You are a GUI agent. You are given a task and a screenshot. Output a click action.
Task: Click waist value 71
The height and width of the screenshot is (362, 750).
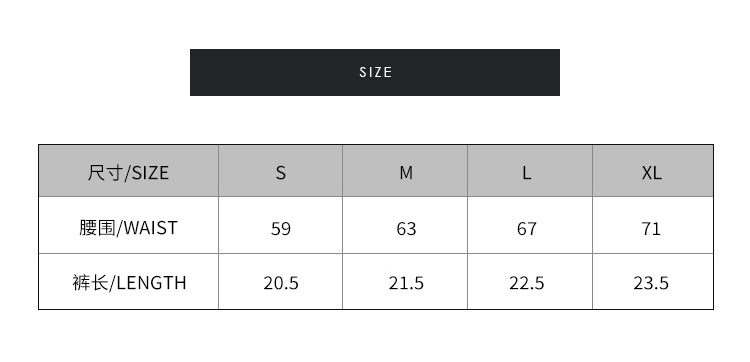tap(651, 229)
